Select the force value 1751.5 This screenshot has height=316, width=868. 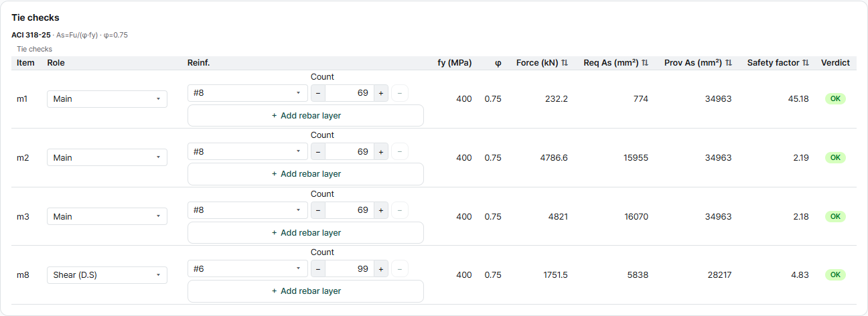tap(555, 275)
